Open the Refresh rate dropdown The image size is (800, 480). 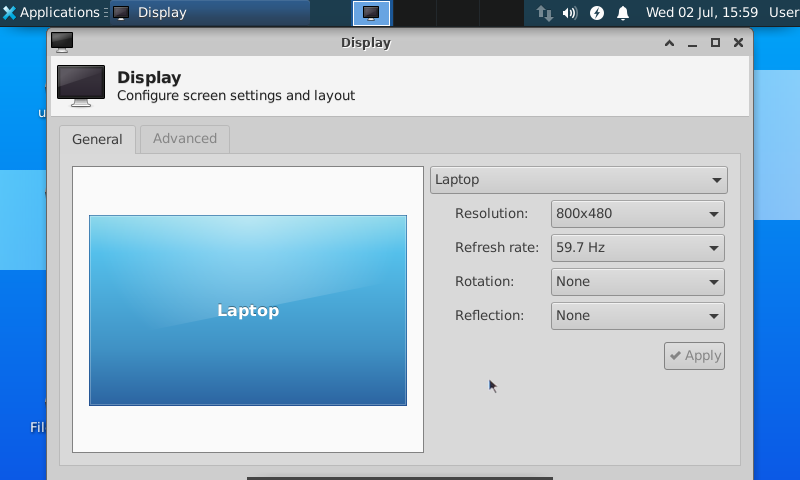coord(638,248)
